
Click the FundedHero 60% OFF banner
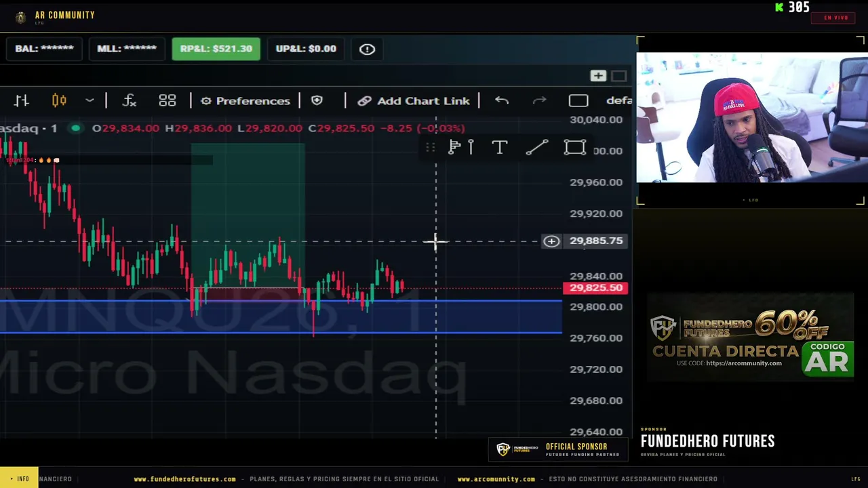coord(751,338)
